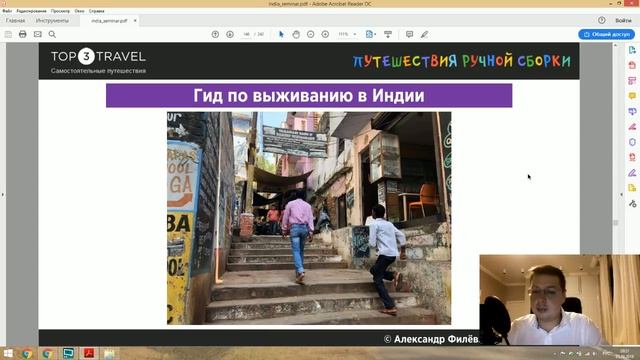Select the india_seminar.pdf document tab
Viewport: 640px width, 360px height.
109,20
